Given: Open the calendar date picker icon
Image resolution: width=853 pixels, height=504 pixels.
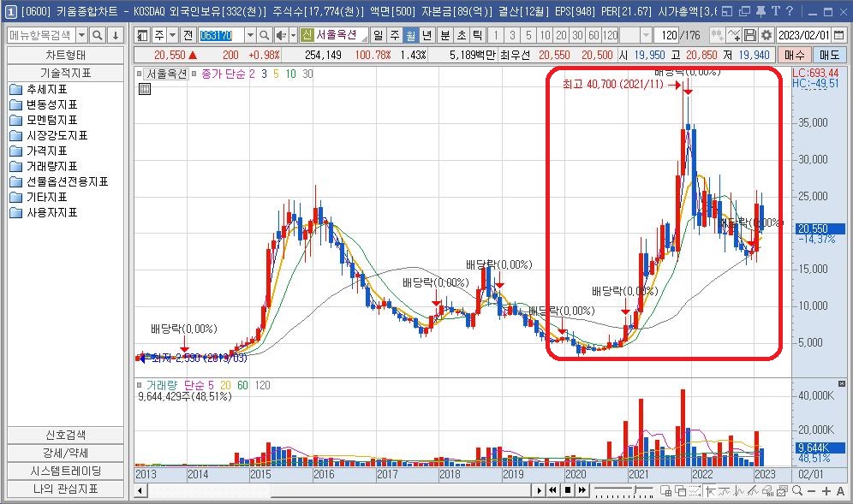Looking at the screenshot, I should coord(838,36).
